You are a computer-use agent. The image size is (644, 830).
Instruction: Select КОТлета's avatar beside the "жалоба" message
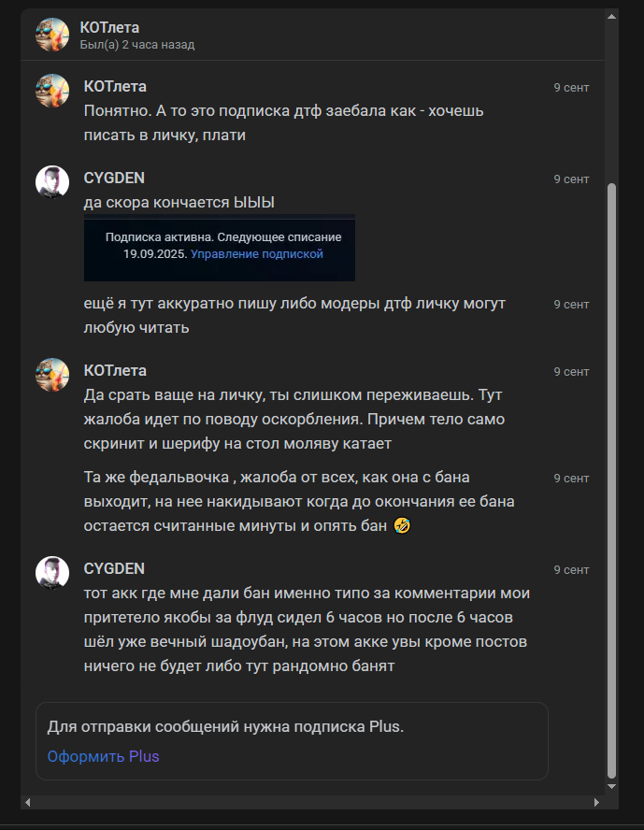click(52, 375)
